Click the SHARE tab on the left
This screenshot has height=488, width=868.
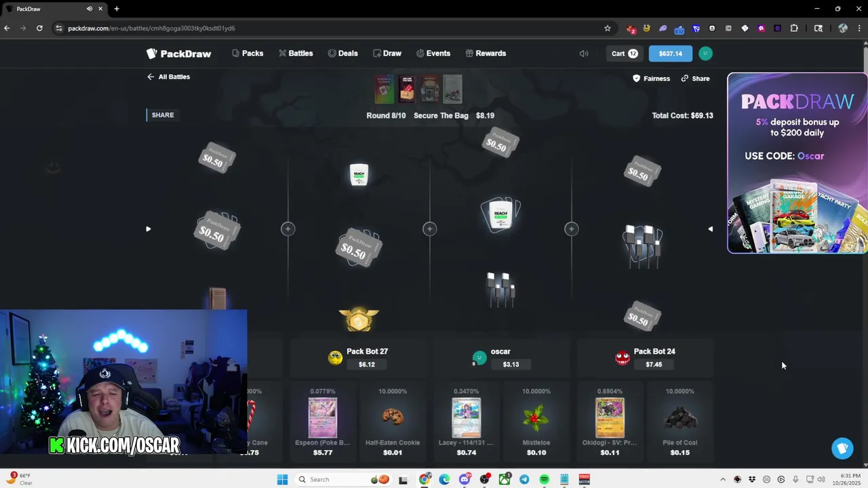click(163, 115)
